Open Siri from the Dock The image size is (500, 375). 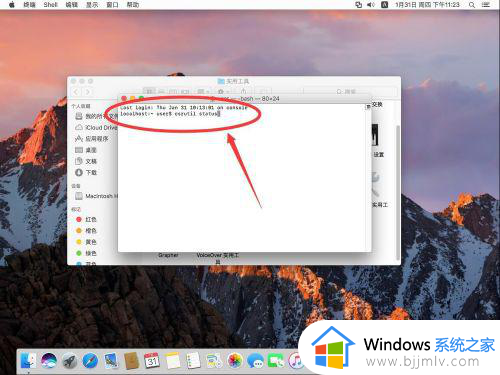click(49, 360)
